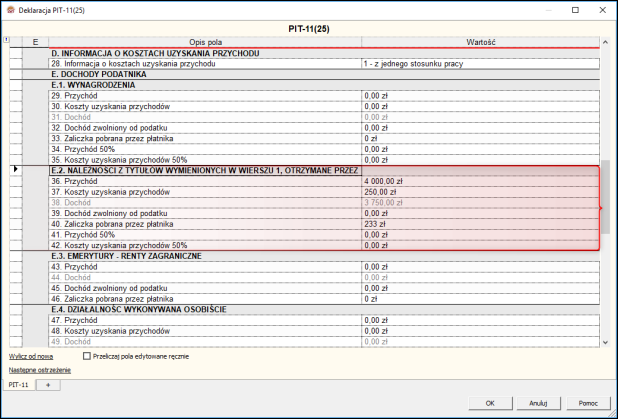Click the Deklaracja PIT-11 window icon
The image size is (618, 419).
[x=11, y=10]
